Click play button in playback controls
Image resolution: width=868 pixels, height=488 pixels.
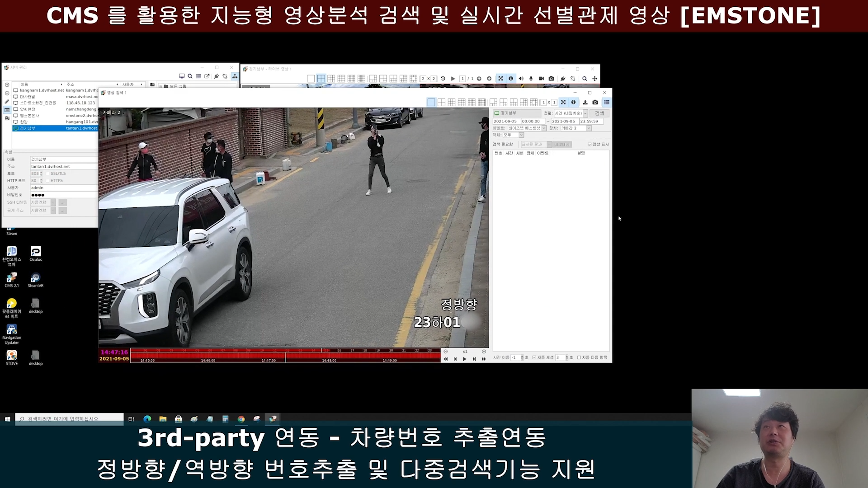tap(464, 359)
